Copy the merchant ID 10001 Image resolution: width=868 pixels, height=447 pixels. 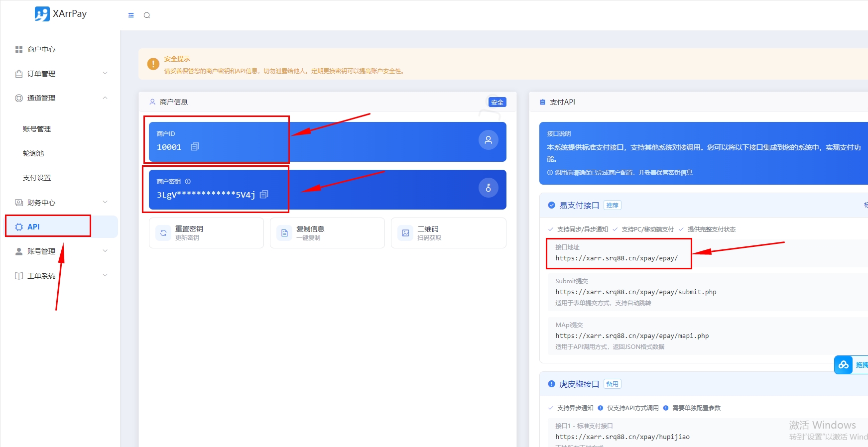[195, 147]
